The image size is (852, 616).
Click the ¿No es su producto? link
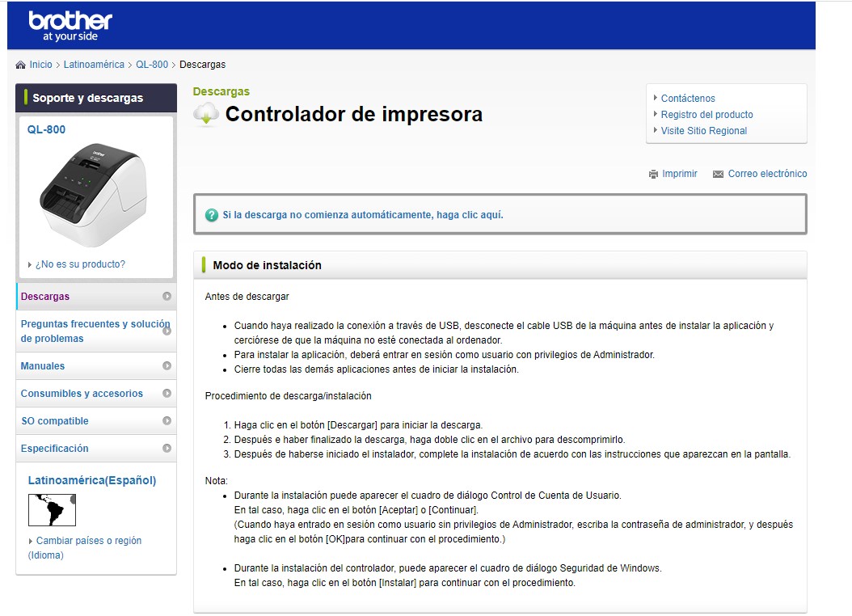(x=80, y=264)
